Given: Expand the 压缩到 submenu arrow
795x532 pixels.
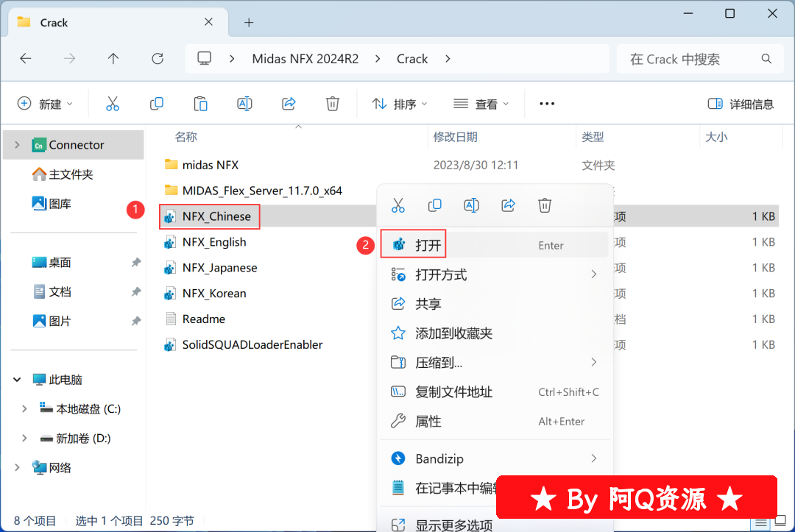Looking at the screenshot, I should [594, 362].
